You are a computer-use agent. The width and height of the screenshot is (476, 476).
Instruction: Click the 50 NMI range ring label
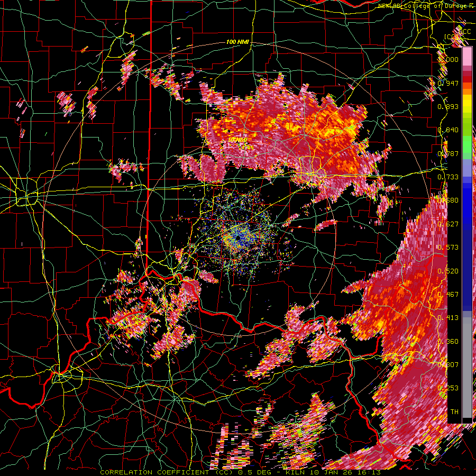pyautogui.click(x=237, y=140)
